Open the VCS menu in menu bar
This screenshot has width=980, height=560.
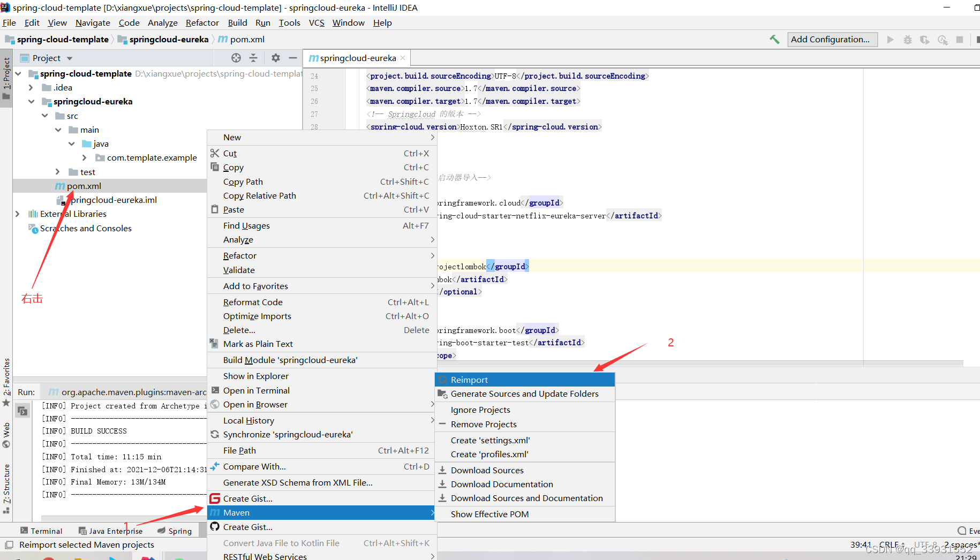[x=316, y=22]
